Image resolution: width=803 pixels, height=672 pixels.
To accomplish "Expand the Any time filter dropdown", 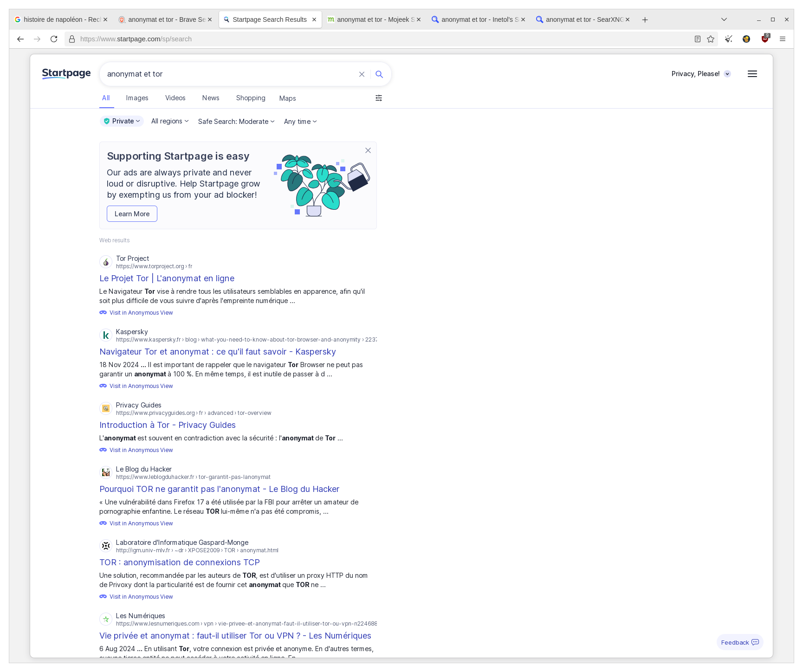I will coord(300,122).
